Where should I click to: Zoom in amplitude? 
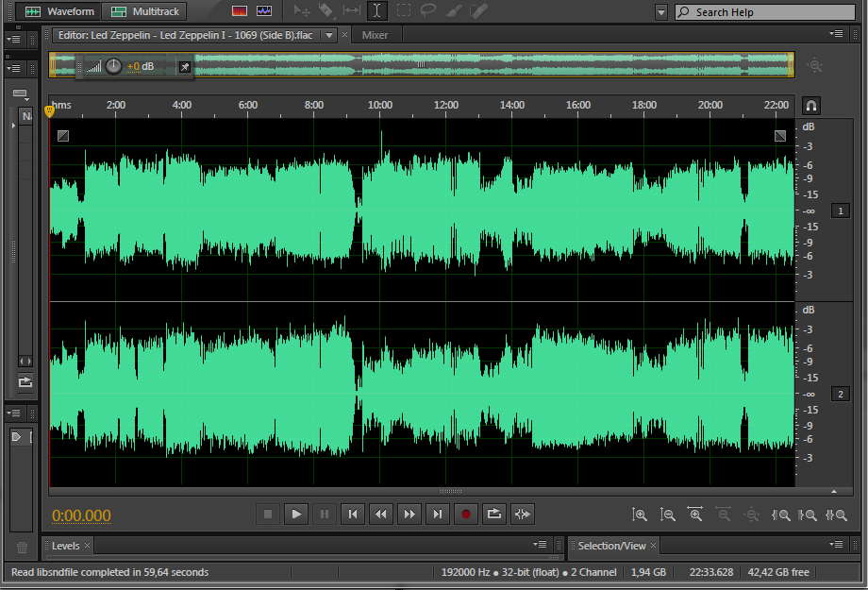point(640,514)
